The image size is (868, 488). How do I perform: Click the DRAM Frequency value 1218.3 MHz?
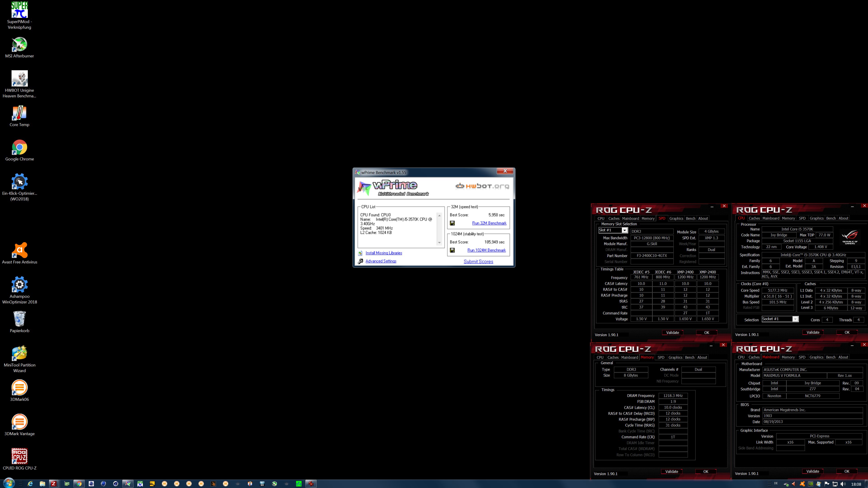[673, 396]
